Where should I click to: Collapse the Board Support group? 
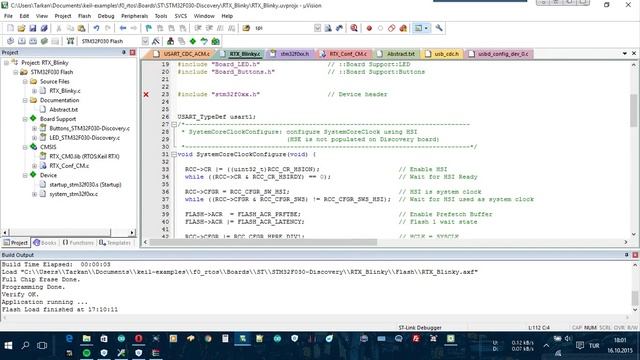click(25, 119)
